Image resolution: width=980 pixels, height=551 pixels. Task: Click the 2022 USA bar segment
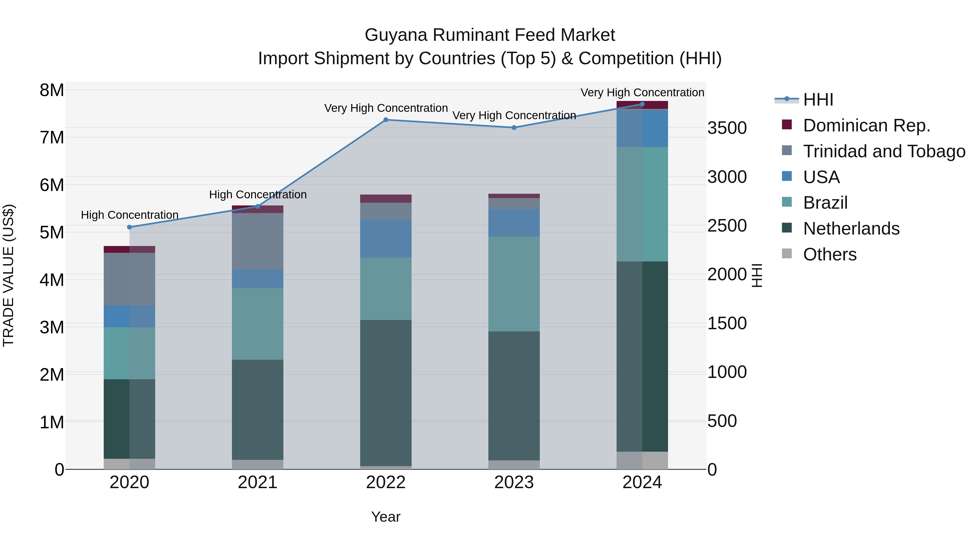386,238
